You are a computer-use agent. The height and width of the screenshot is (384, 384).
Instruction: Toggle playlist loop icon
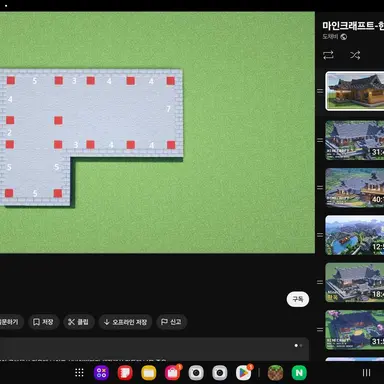click(x=328, y=55)
